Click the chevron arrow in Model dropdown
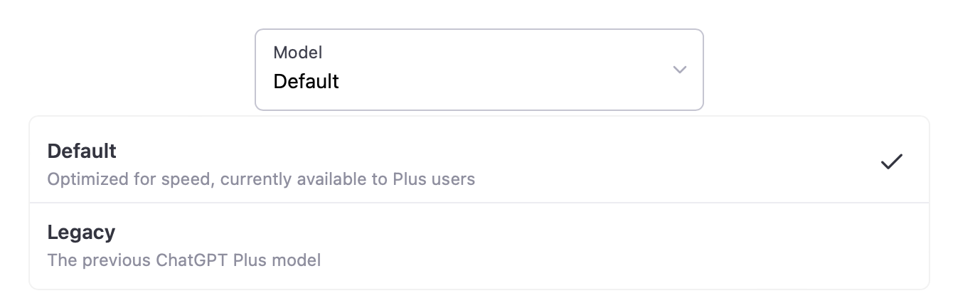The height and width of the screenshot is (303, 980). tap(679, 70)
